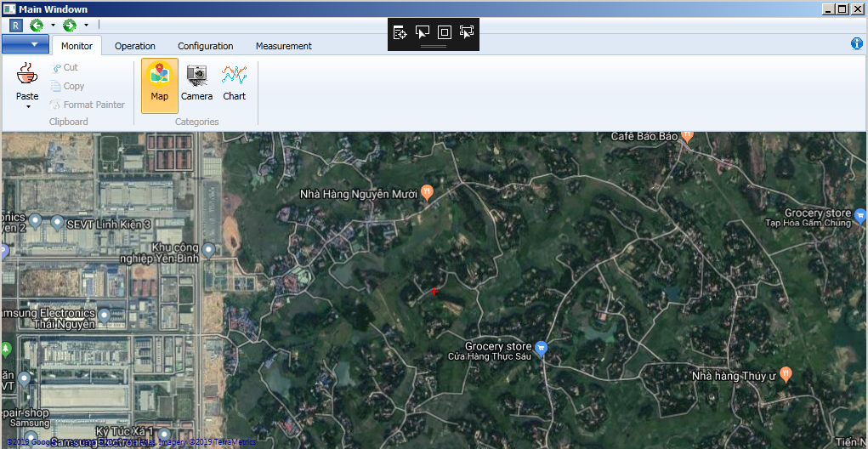Click the R icon in the quick access toolbar

click(x=16, y=25)
